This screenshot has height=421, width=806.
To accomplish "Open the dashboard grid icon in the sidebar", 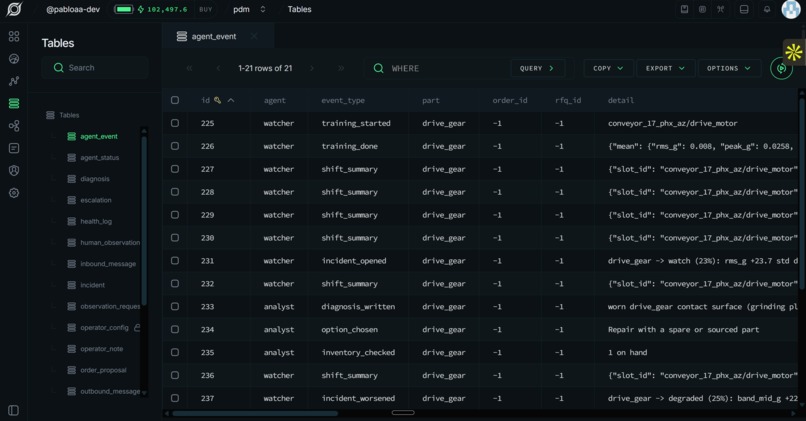I will tap(14, 36).
